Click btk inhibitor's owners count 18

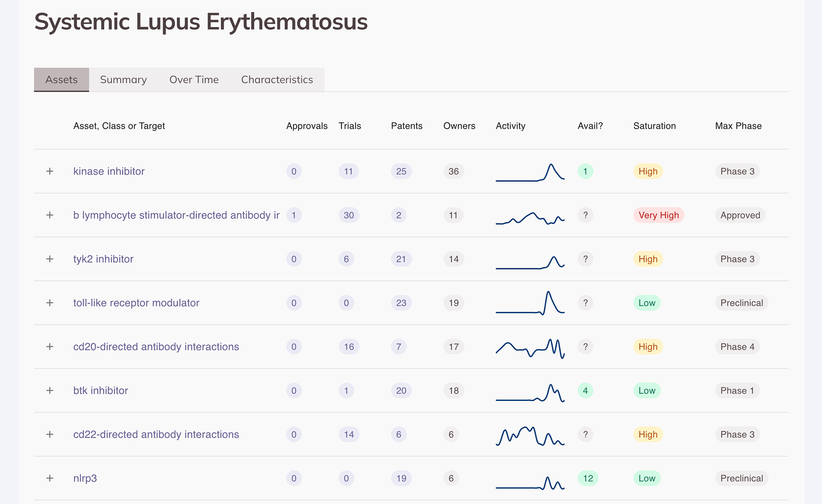(x=453, y=391)
